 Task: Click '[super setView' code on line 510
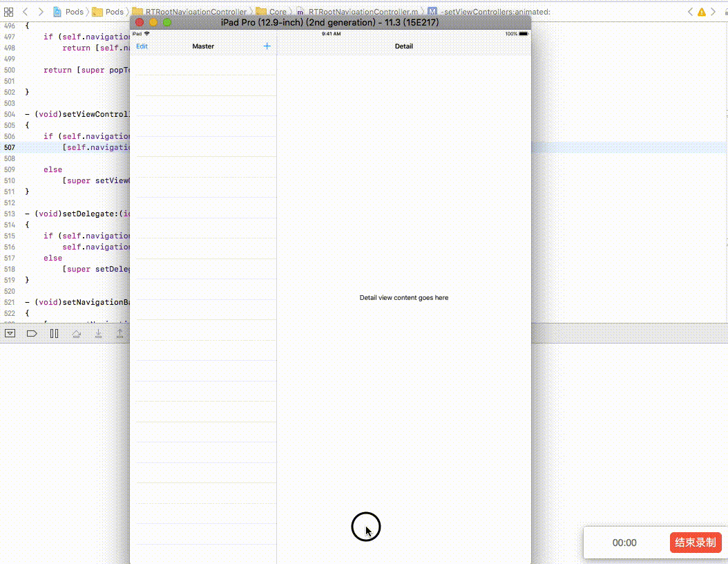(x=96, y=180)
